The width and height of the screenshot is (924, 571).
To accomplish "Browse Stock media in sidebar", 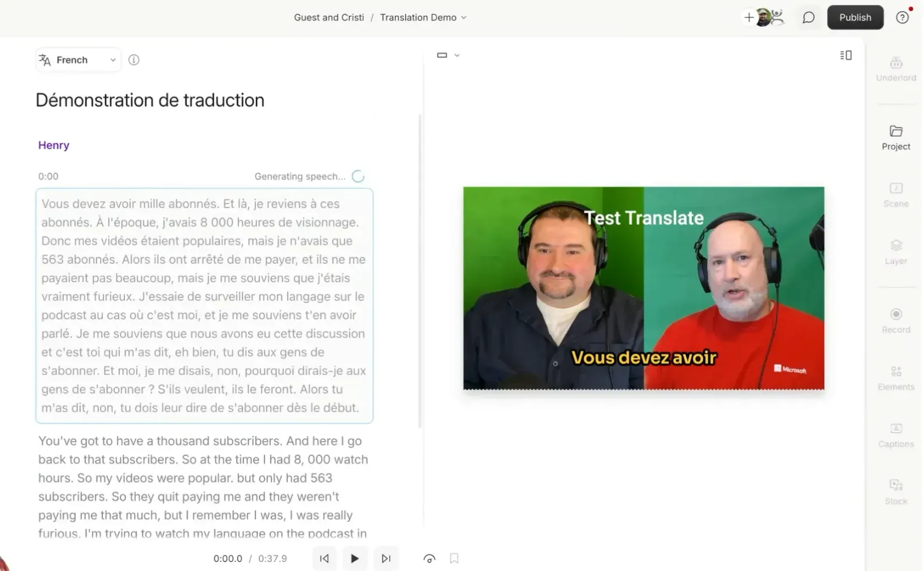I will coord(896,491).
